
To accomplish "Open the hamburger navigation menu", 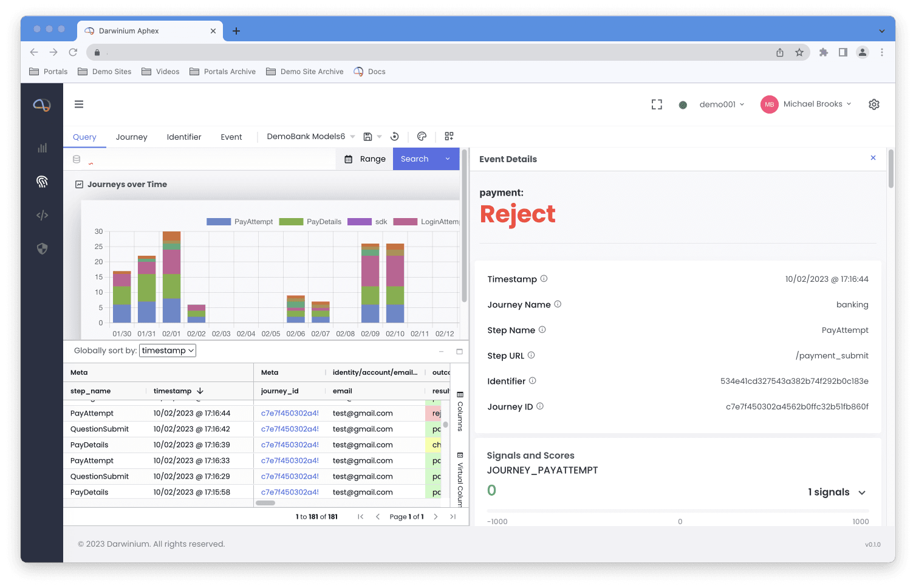I will coord(79,104).
